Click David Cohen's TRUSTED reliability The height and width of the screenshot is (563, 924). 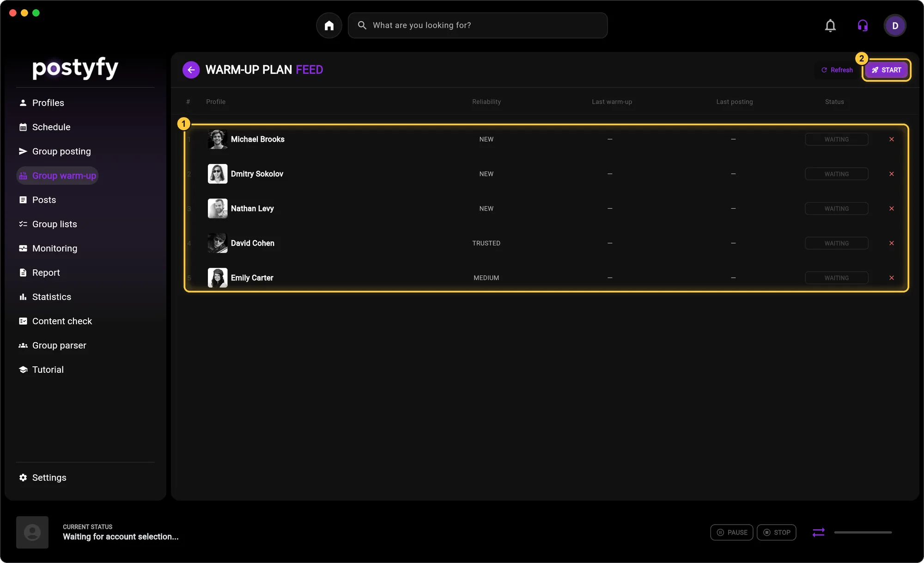tap(486, 243)
